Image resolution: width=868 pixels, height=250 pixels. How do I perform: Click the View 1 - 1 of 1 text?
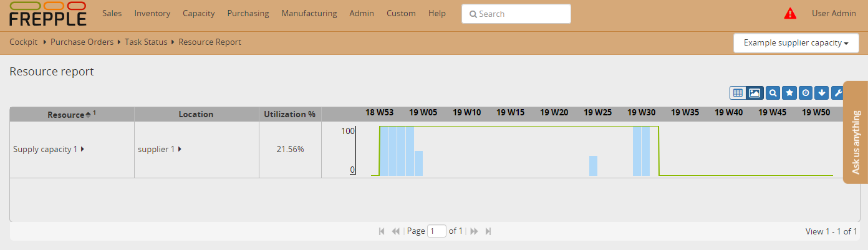click(831, 231)
